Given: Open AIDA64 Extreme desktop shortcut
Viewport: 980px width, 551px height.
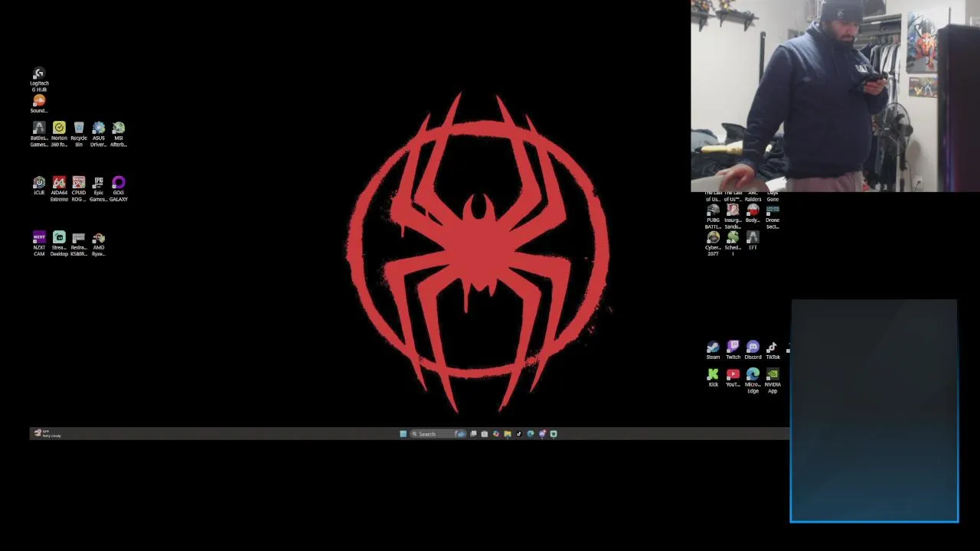Looking at the screenshot, I should pyautogui.click(x=59, y=189).
